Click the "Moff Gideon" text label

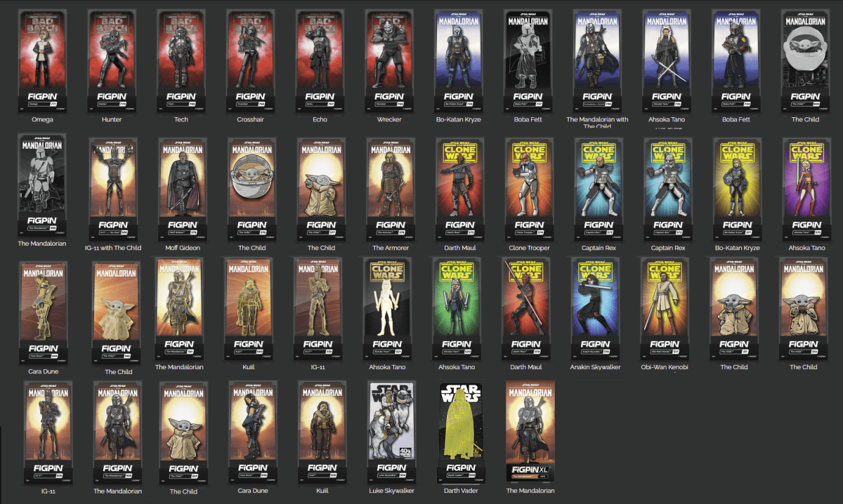pyautogui.click(x=181, y=248)
